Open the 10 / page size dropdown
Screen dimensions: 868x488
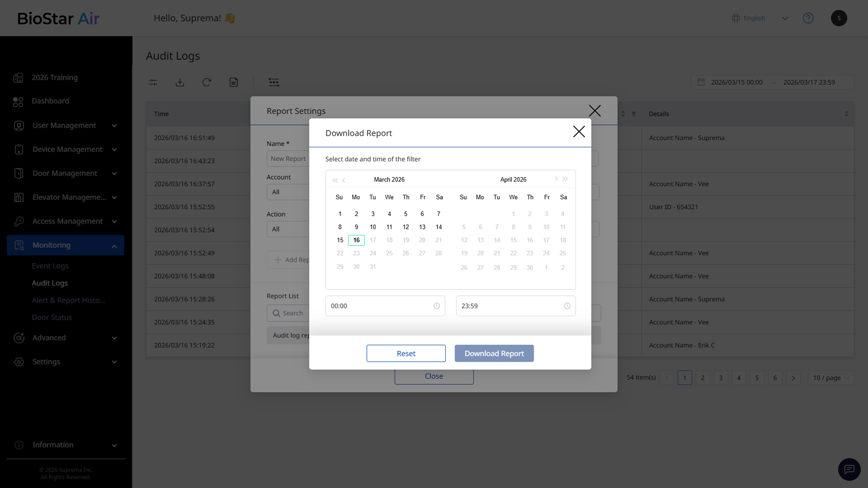[x=830, y=378]
